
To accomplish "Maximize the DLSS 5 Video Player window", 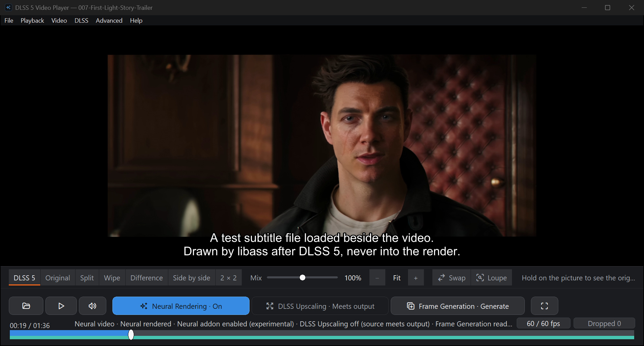I will (608, 7).
